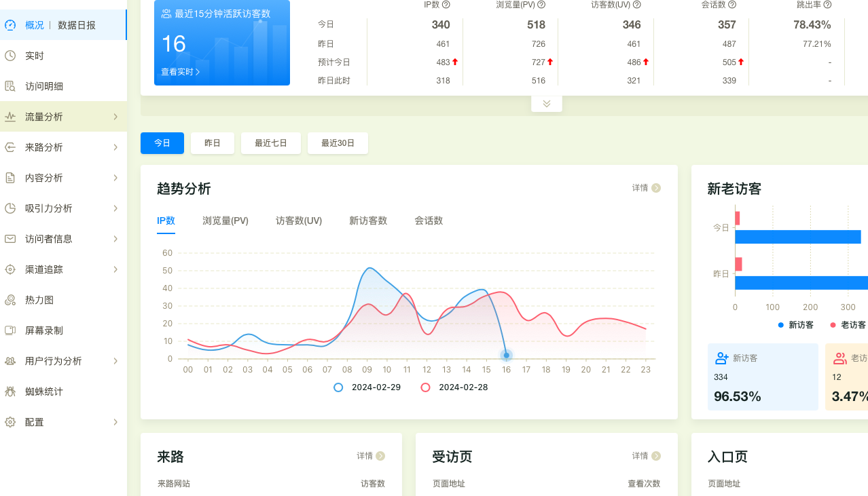Click the 蜘蛛统计 spider icon
Image resolution: width=868 pixels, height=496 pixels.
(10, 392)
